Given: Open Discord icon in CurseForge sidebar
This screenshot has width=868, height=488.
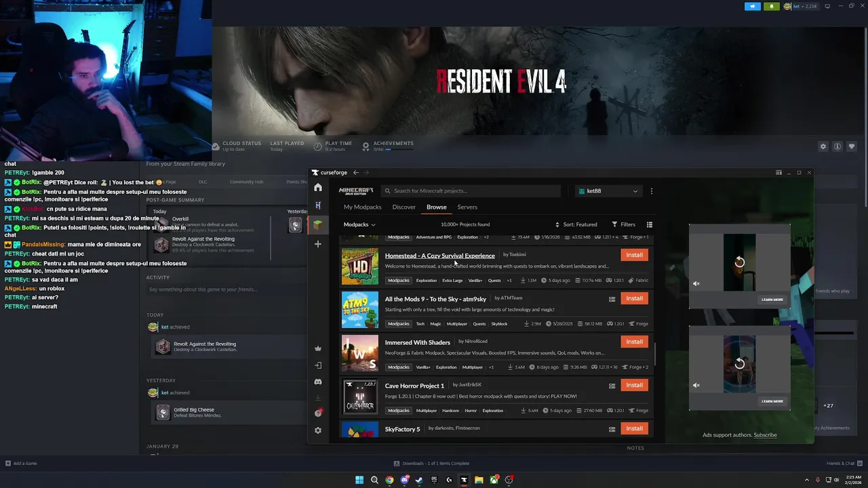Looking at the screenshot, I should coord(318,382).
